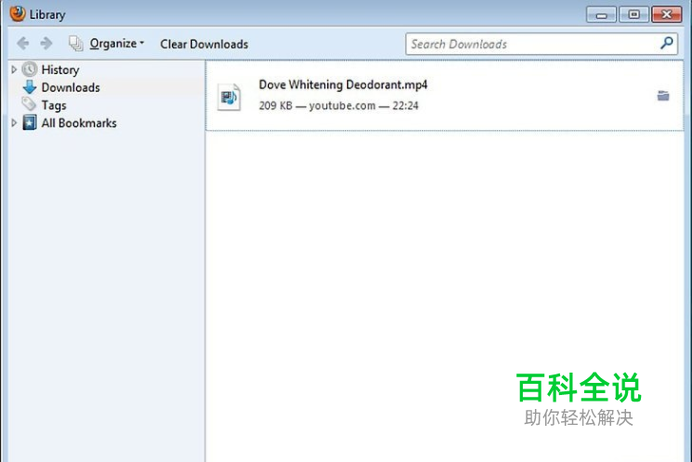The width and height of the screenshot is (692, 462).
Task: Click the blue Downloads arrow icon
Action: (30, 87)
